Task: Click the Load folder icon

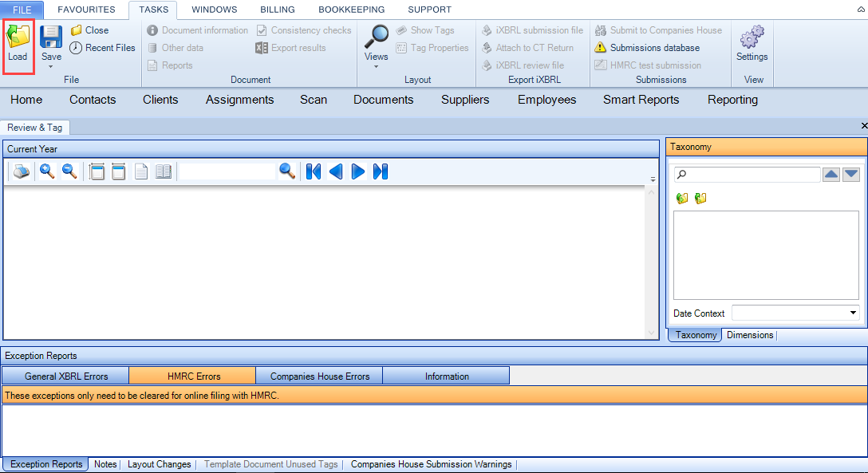Action: [18, 37]
